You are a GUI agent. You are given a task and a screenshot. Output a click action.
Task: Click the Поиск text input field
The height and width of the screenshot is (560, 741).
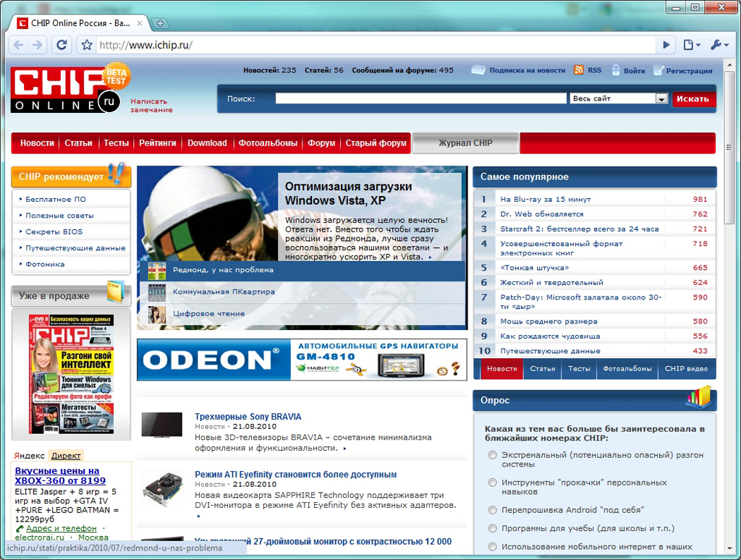pyautogui.click(x=420, y=98)
